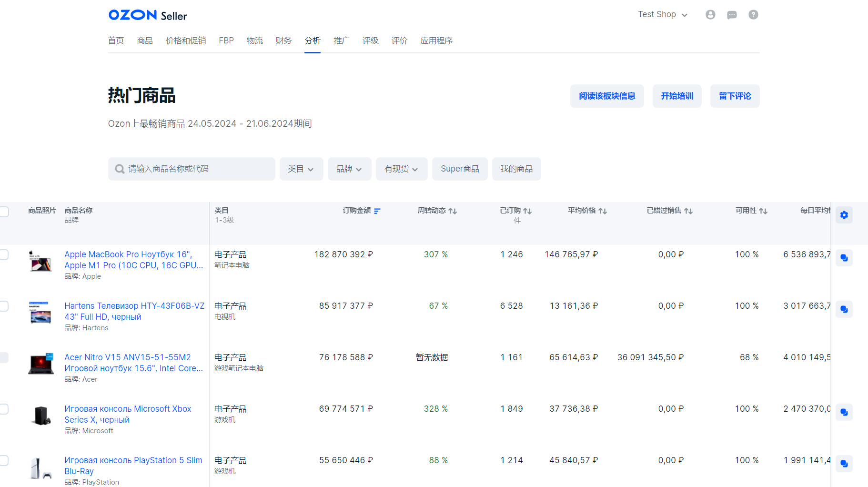The image size is (868, 487).
Task: Sort by 订购金额 using its sort icon
Action: pyautogui.click(x=377, y=211)
